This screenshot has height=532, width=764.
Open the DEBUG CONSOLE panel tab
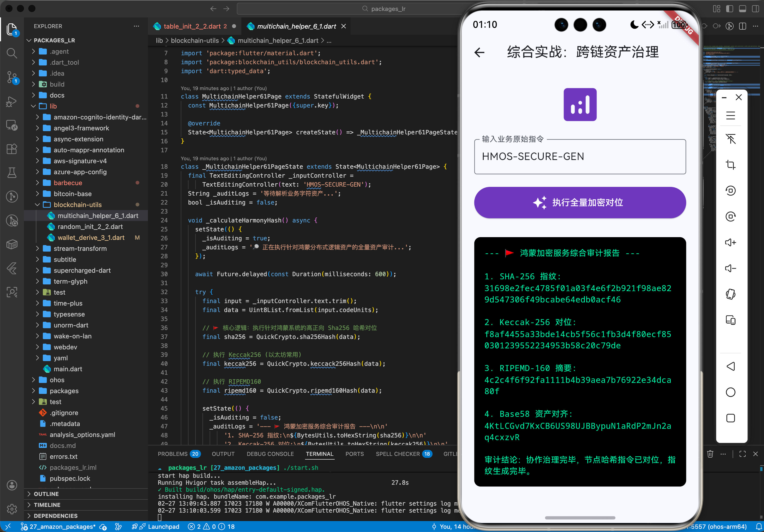pyautogui.click(x=270, y=454)
